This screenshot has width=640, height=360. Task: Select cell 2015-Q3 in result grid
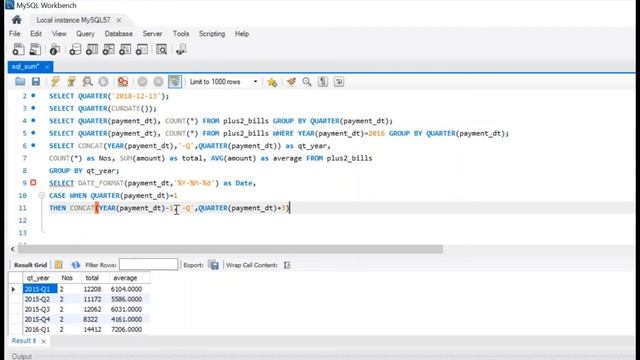tap(40, 309)
